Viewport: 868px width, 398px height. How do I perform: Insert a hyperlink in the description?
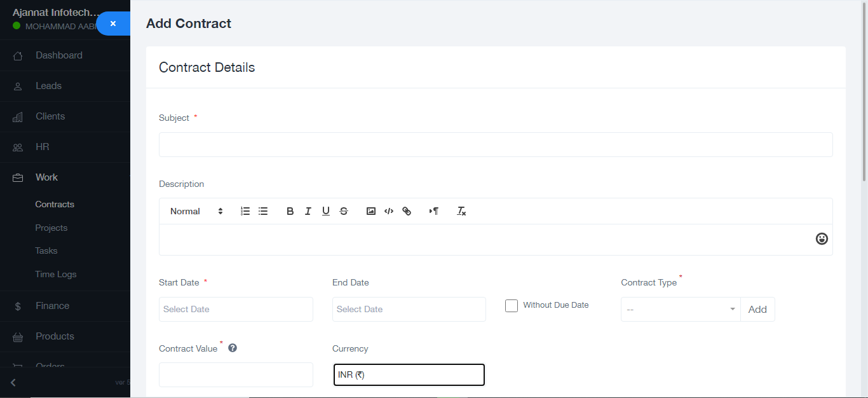tap(407, 211)
